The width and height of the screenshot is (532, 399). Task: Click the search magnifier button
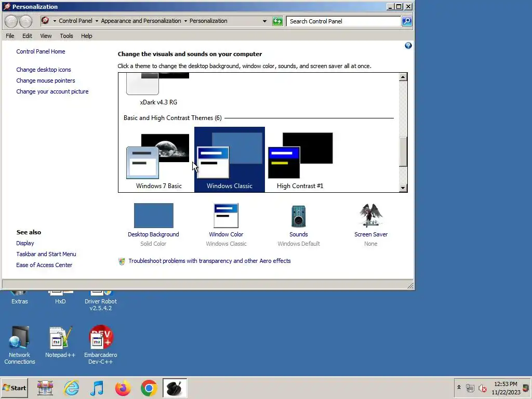click(x=406, y=21)
